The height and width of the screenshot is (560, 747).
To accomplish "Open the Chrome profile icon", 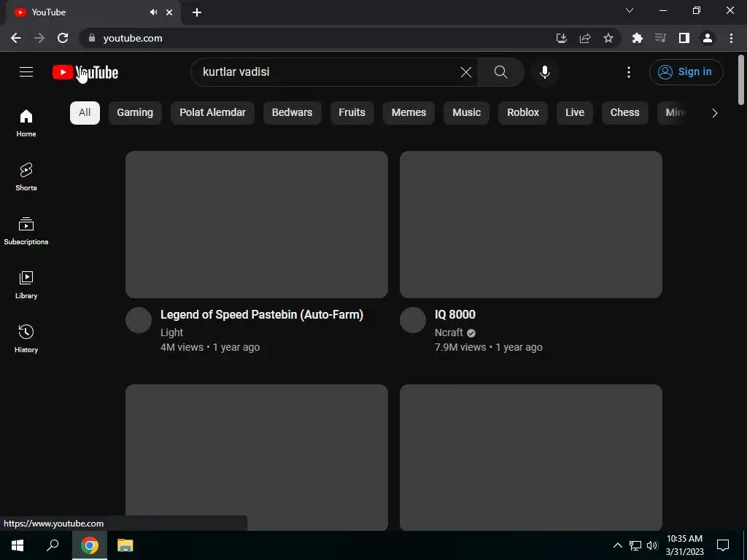I will (x=708, y=38).
